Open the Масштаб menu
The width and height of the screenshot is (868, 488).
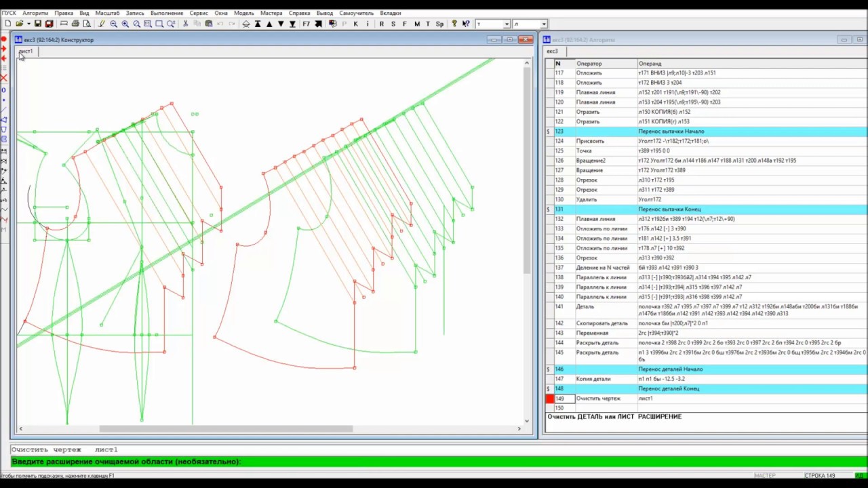click(107, 13)
